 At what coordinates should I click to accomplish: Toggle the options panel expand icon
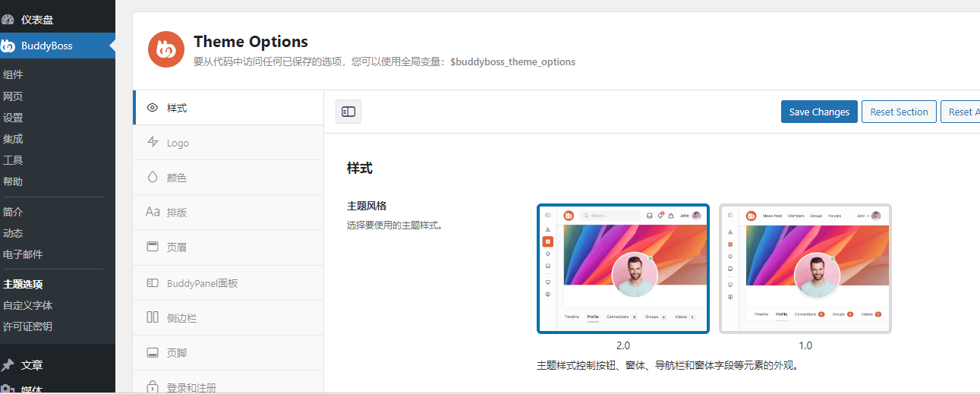[x=348, y=112]
